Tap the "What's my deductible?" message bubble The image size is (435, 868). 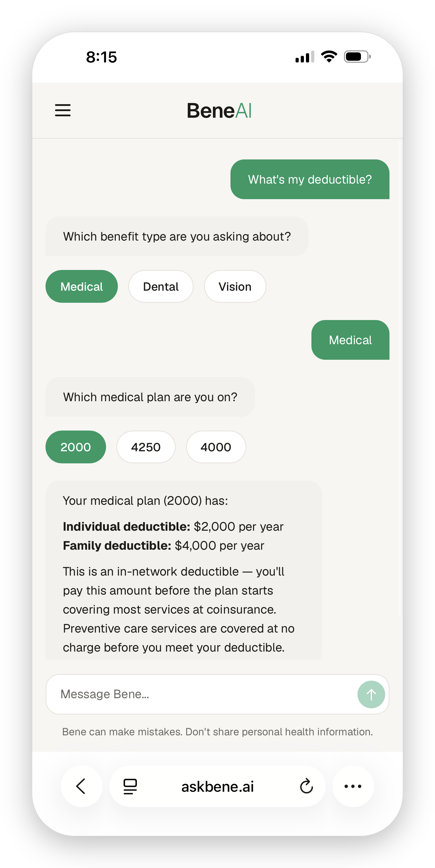click(310, 179)
